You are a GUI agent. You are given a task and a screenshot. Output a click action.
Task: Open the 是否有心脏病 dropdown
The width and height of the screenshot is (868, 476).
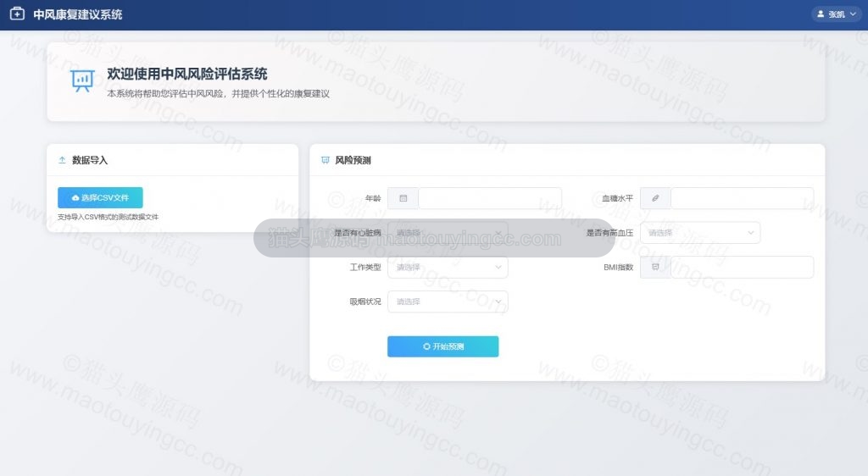coord(448,233)
